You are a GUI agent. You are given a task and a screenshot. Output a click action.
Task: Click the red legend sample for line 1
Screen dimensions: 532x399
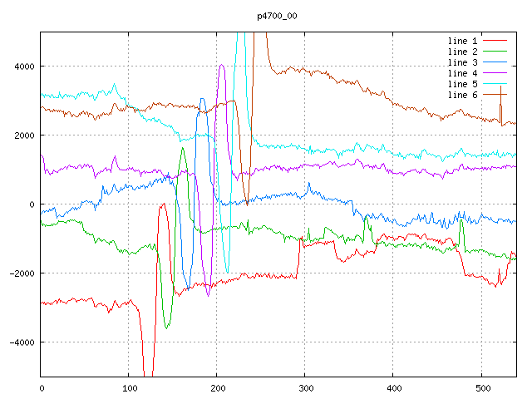(495, 41)
